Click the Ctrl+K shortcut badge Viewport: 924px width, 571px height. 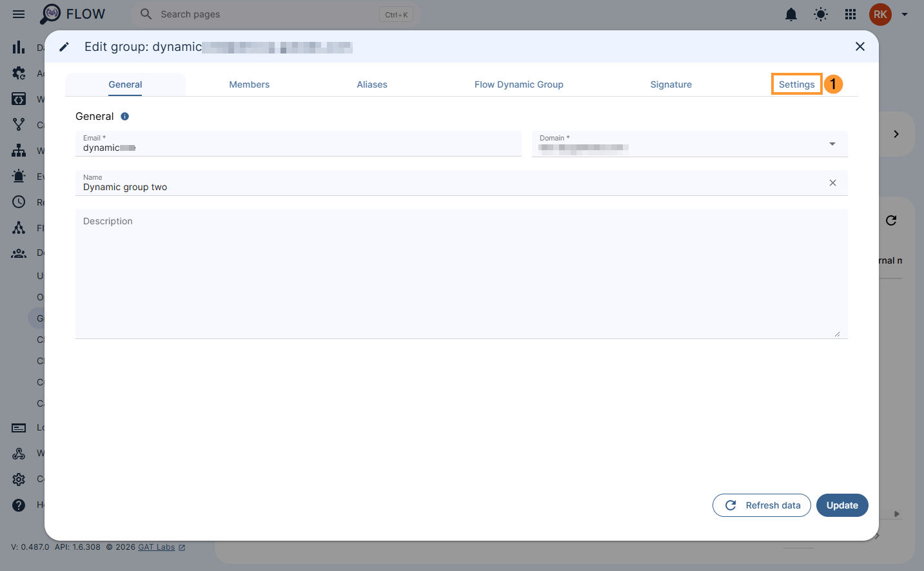[397, 14]
